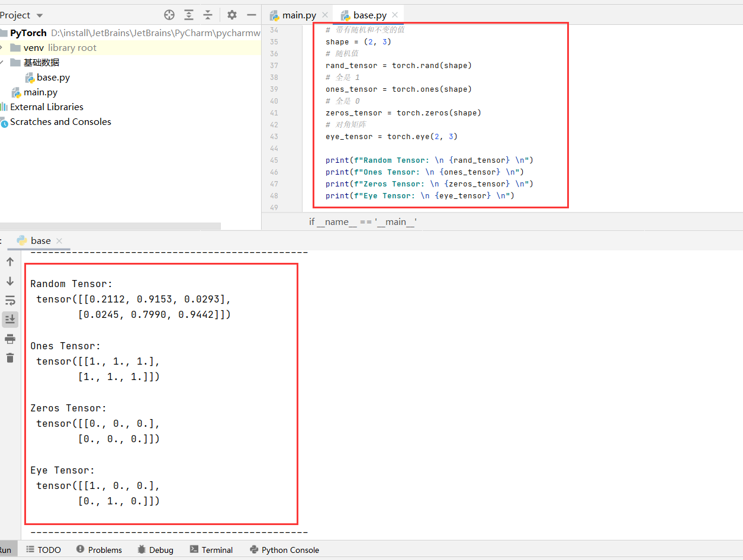Open the Problems tool window

tap(99, 549)
